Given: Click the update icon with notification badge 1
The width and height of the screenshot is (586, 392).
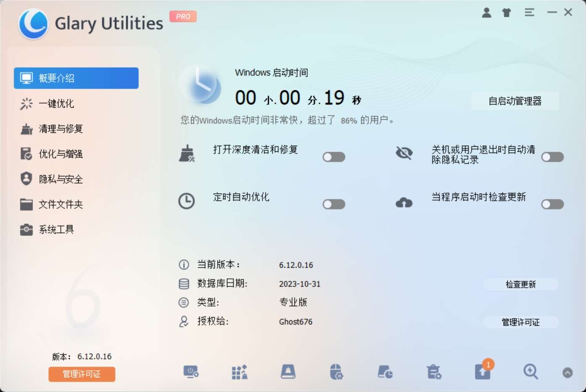Looking at the screenshot, I should pos(482,372).
